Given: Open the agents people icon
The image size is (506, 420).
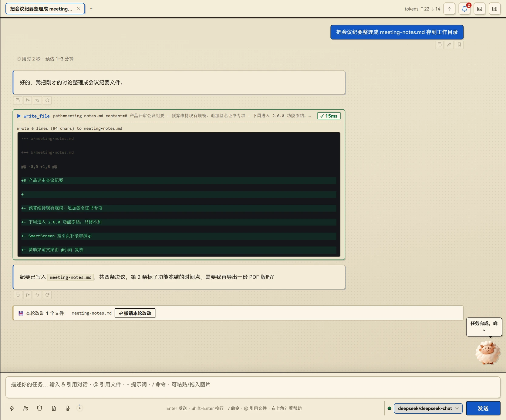Looking at the screenshot, I should 26,408.
